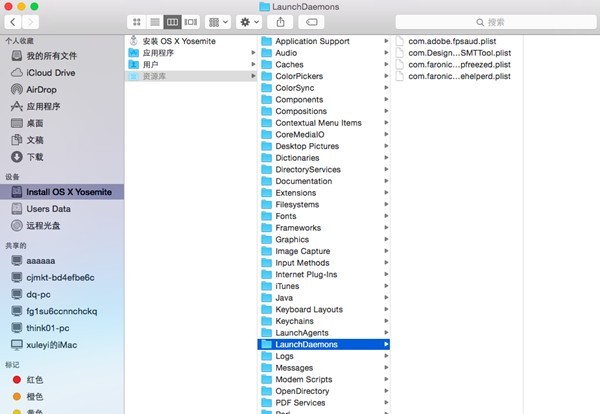Go forward with the right arrow button
The width and height of the screenshot is (600, 414).
tap(30, 22)
